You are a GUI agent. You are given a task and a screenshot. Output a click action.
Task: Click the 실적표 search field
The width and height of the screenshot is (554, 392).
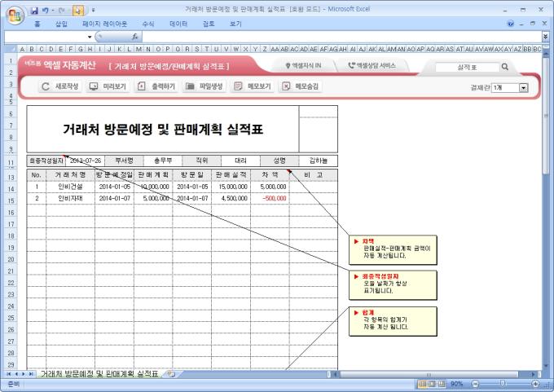(467, 67)
